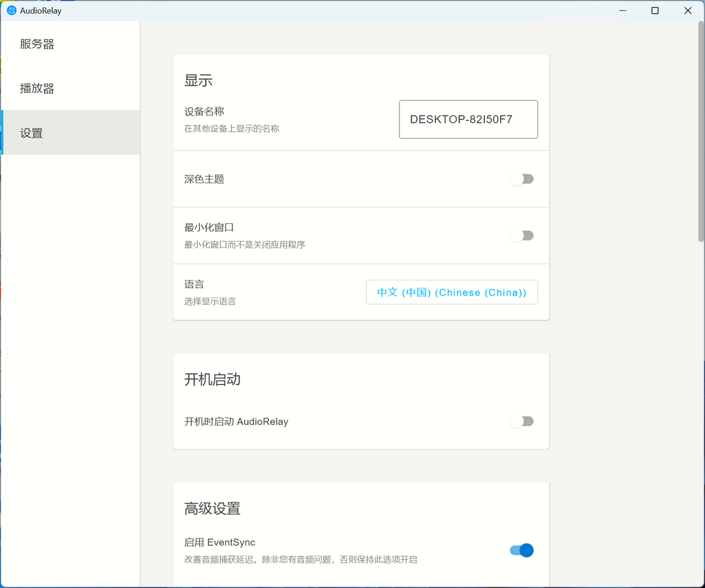The image size is (705, 588).
Task: Disable the 启用 EventSync toggle
Action: 520,550
